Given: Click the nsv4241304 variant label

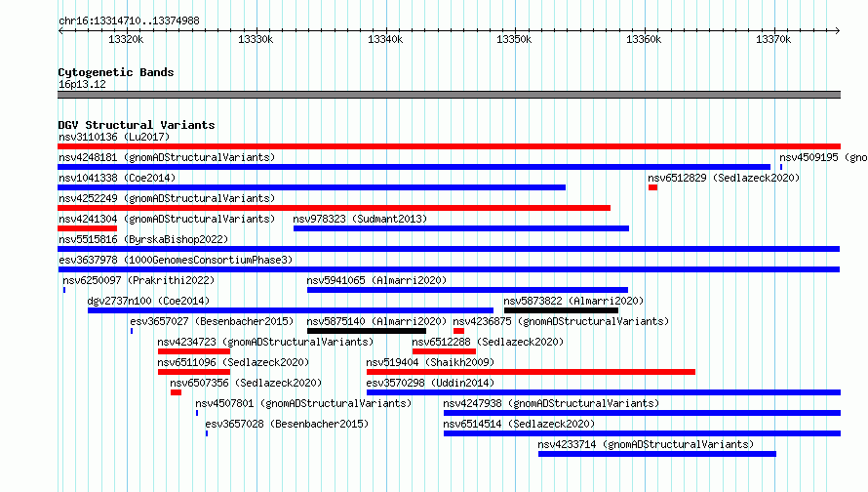Looking at the screenshot, I should (x=167, y=219).
